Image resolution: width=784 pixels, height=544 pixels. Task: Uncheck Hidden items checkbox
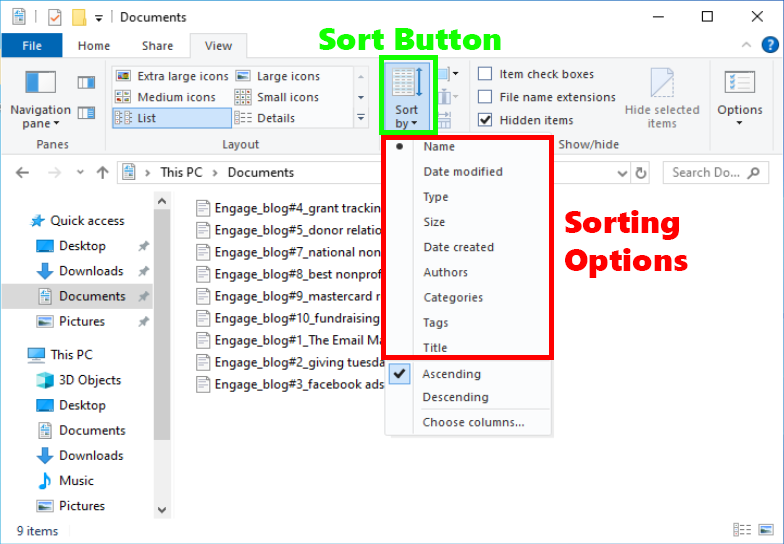click(485, 120)
